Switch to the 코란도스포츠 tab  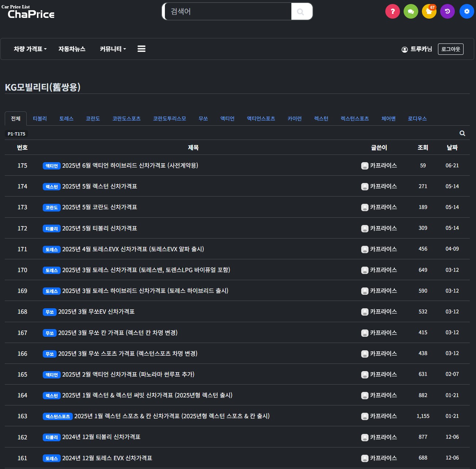pos(126,119)
